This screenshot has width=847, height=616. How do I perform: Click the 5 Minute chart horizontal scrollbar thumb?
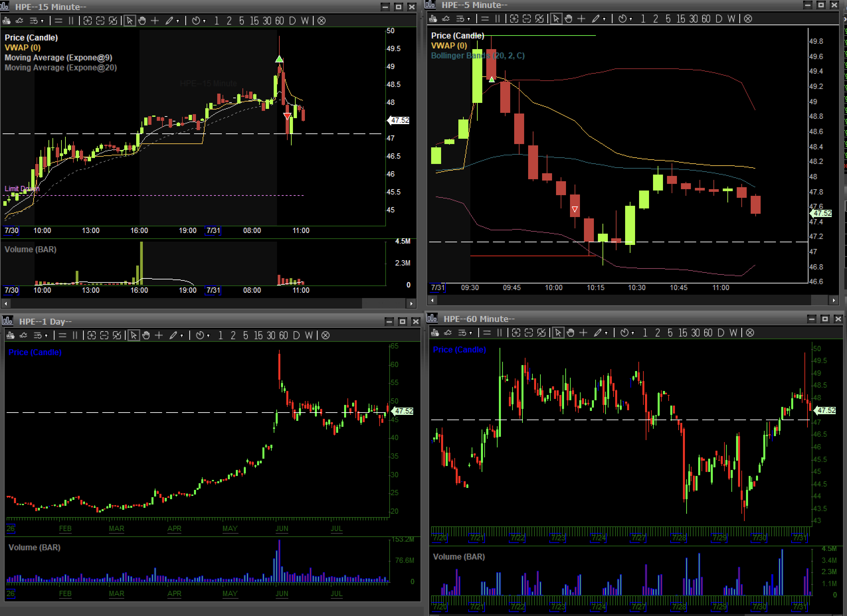820,300
